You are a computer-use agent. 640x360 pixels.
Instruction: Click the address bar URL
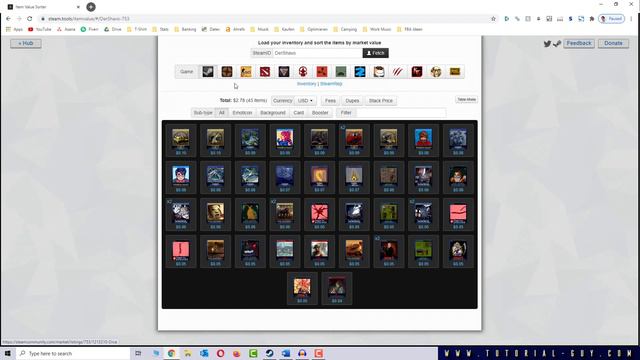pos(89,19)
